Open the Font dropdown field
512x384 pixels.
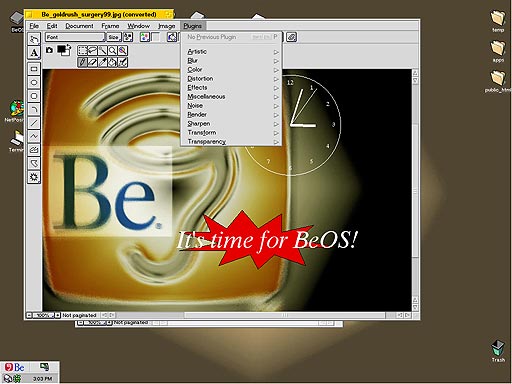coord(75,37)
